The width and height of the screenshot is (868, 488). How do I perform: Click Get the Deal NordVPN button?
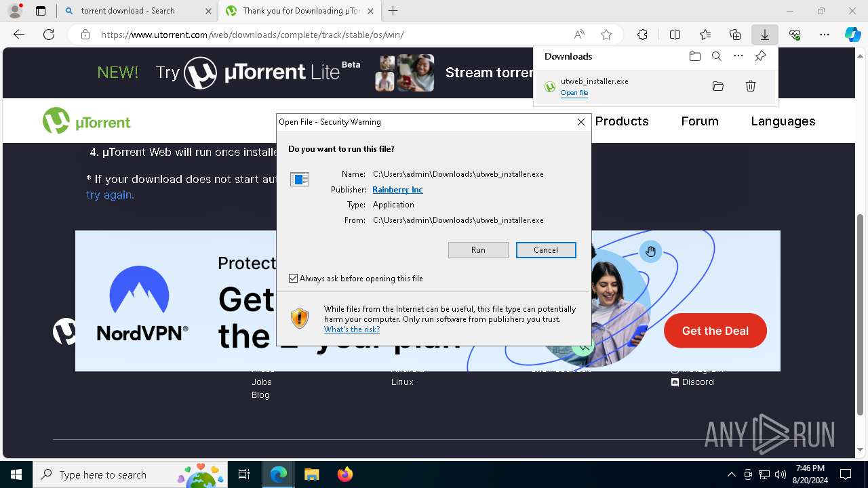pyautogui.click(x=715, y=331)
